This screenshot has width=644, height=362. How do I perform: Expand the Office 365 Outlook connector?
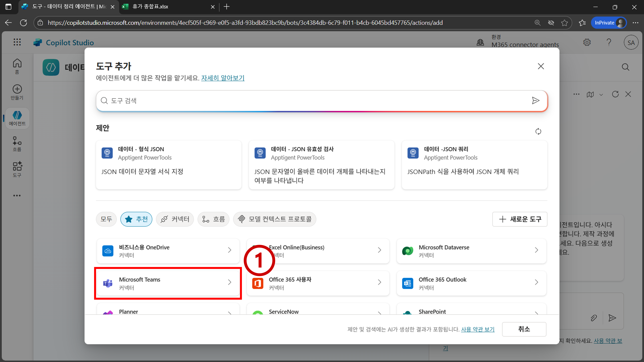click(x=471, y=283)
